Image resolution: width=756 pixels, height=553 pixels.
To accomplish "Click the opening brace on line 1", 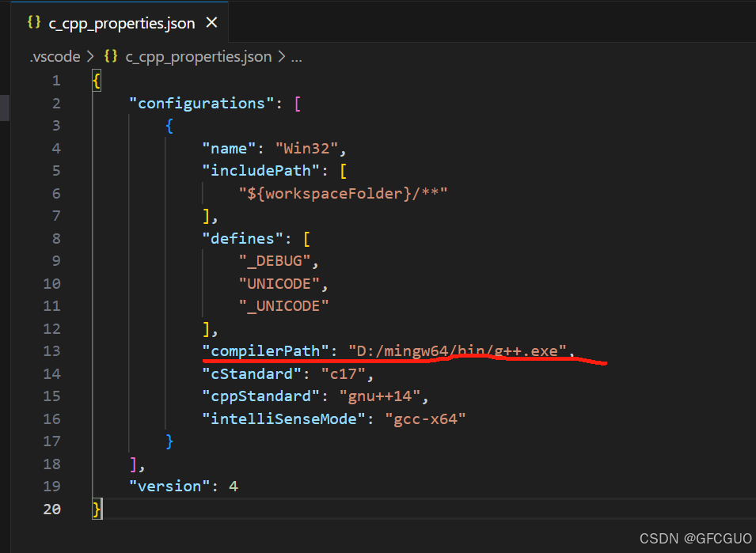I will click(x=97, y=81).
